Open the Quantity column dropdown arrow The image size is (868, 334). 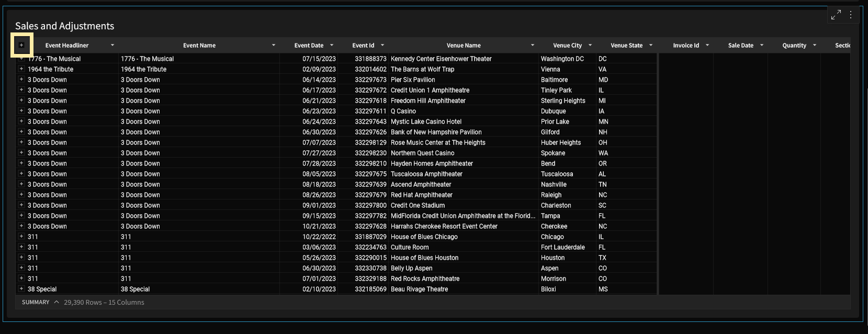pyautogui.click(x=815, y=45)
